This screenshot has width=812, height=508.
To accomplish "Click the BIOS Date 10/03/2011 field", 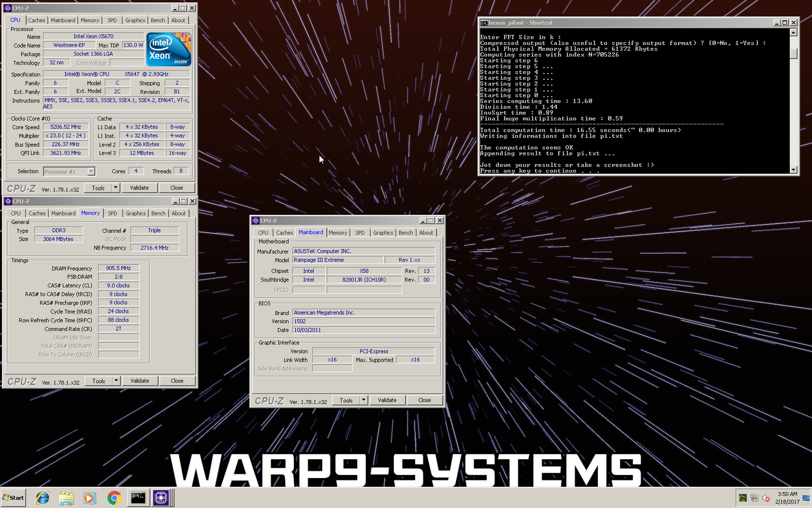I will click(363, 330).
